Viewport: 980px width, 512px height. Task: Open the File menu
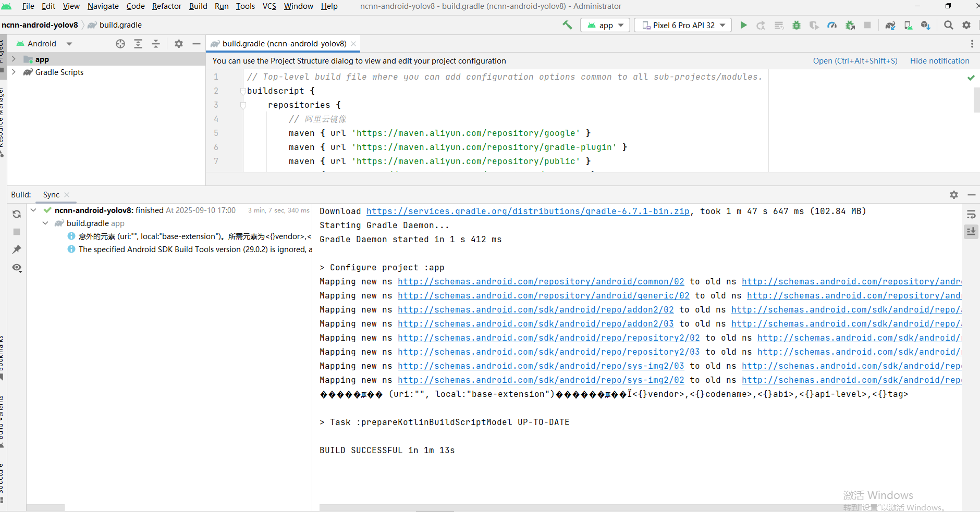28,6
